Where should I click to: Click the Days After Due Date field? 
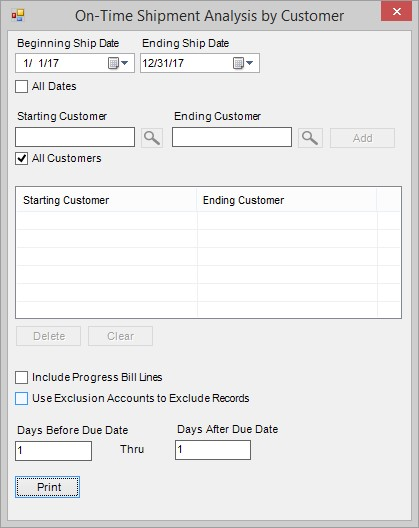pos(213,450)
